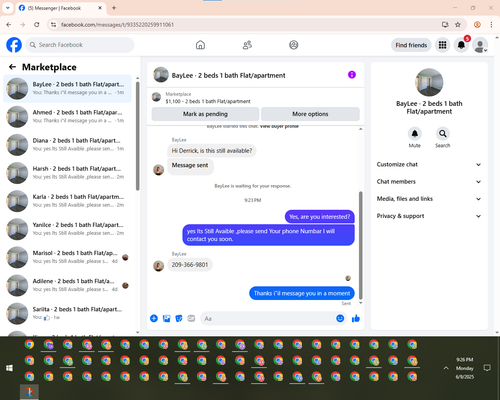Open Marisol conversation in list
Viewport: 500px width, 400px height.
click(67, 257)
